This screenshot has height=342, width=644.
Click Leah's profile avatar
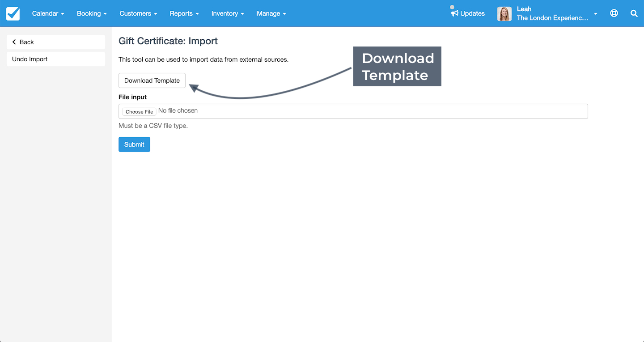pyautogui.click(x=504, y=14)
